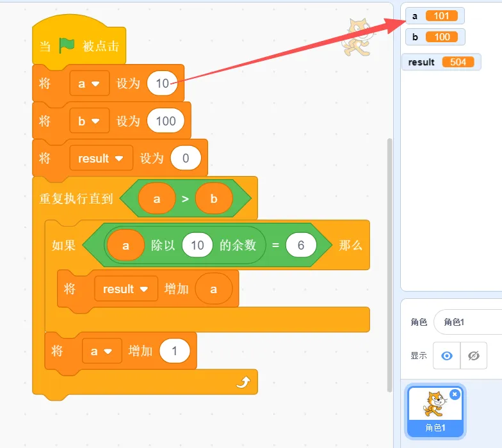Hide the sprite using crossed-eye button

click(474, 356)
